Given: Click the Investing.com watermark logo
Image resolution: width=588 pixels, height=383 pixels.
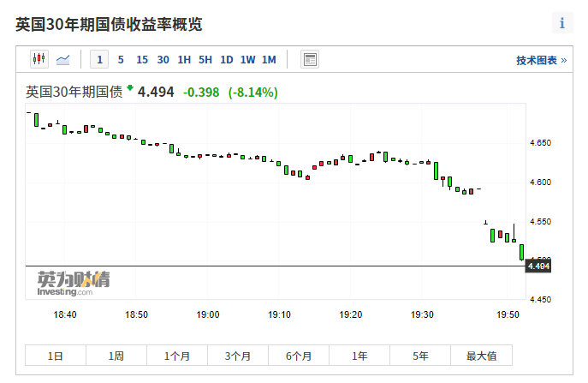Looking at the screenshot, I should click(x=73, y=284).
